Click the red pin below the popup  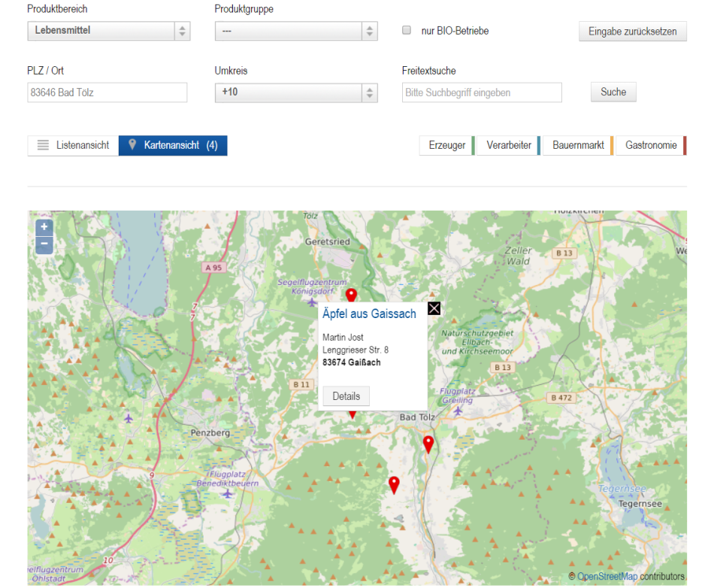(352, 413)
